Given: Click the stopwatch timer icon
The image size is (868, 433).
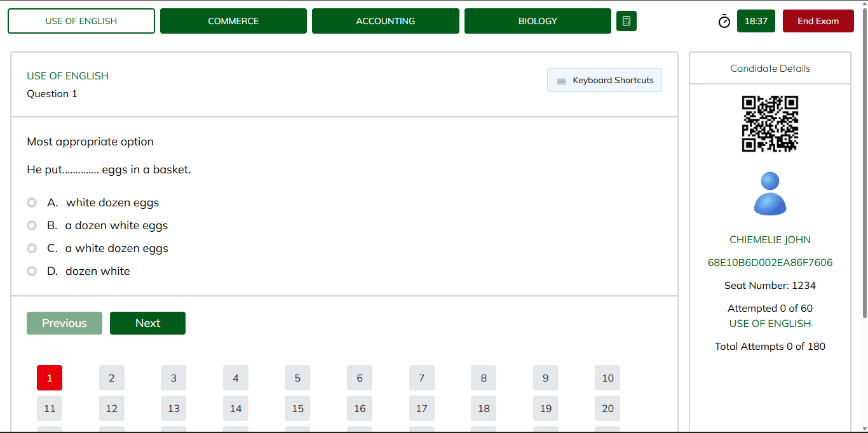Looking at the screenshot, I should 724,22.
